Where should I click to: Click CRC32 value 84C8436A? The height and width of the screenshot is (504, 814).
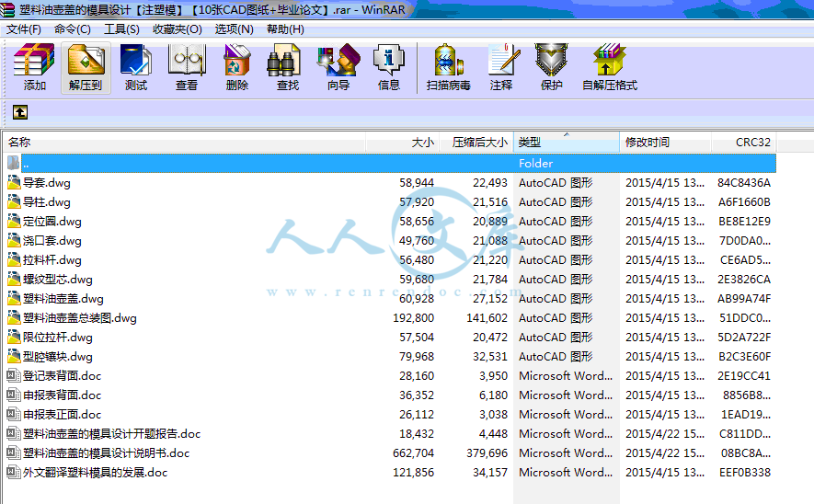pos(744,183)
